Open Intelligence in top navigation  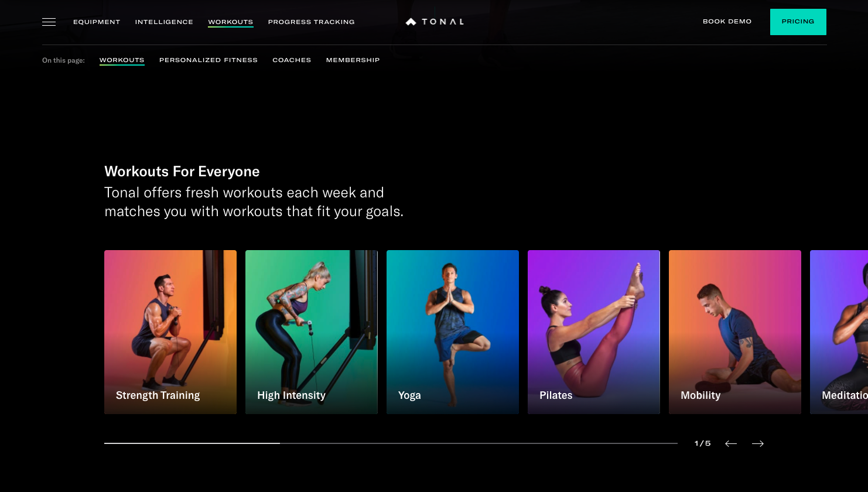click(164, 22)
